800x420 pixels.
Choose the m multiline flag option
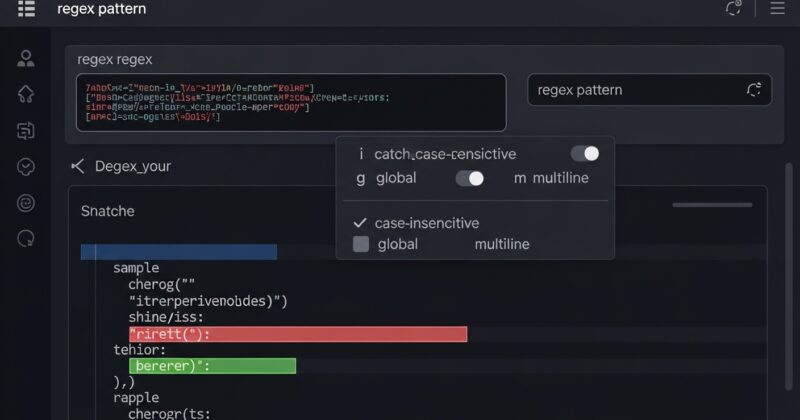point(551,178)
